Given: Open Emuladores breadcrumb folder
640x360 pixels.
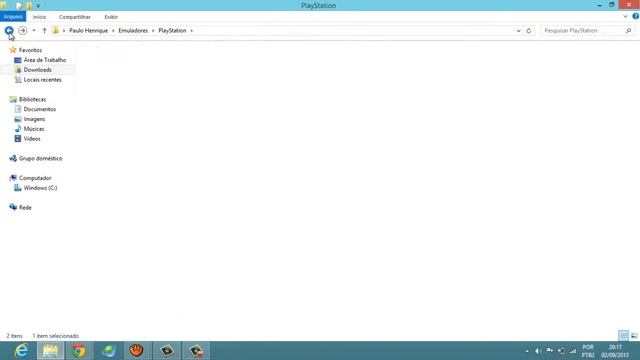Looking at the screenshot, I should [x=133, y=31].
